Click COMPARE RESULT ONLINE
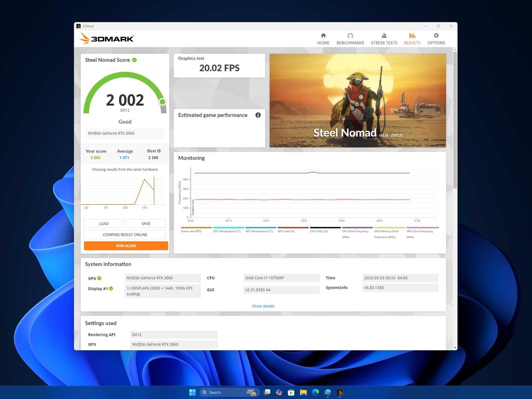 (x=125, y=235)
